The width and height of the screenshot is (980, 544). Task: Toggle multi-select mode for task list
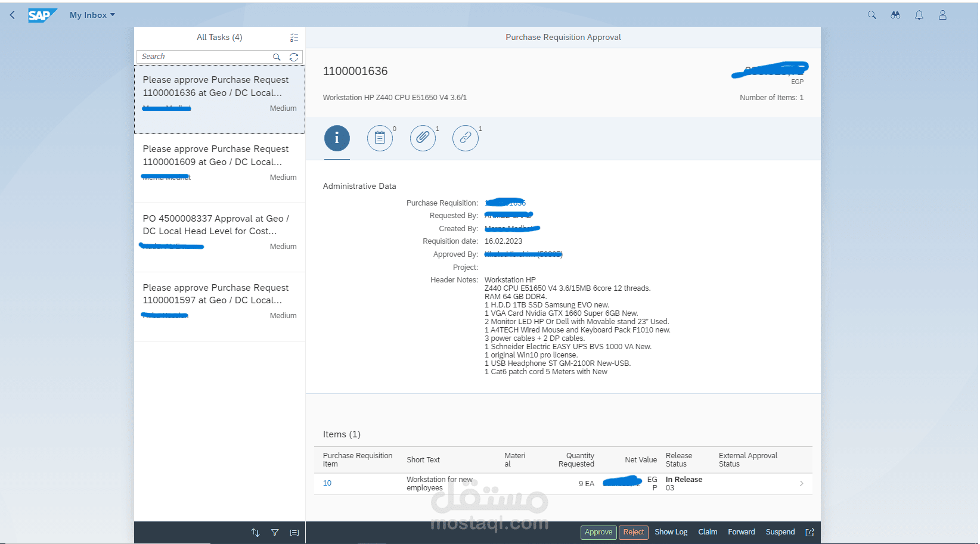[294, 38]
